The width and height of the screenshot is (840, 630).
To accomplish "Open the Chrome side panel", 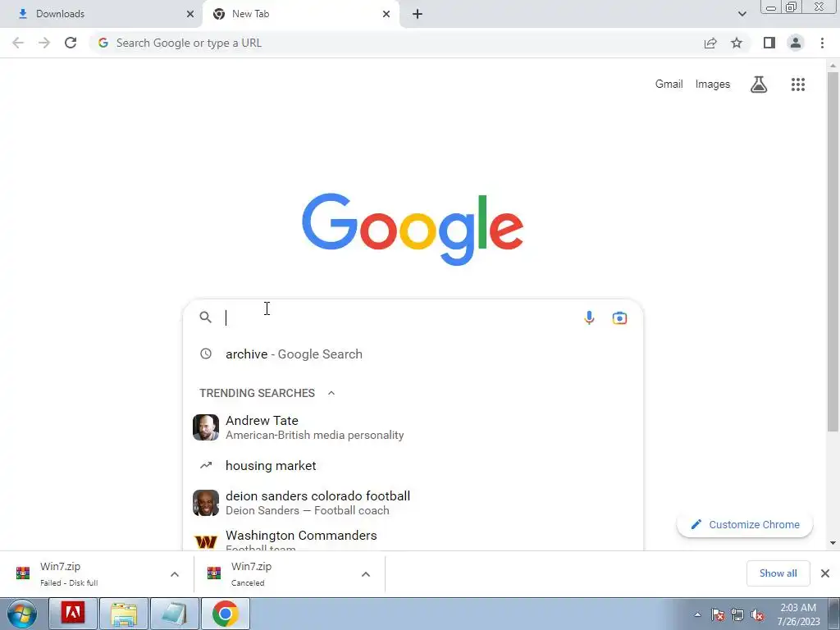I will click(769, 43).
